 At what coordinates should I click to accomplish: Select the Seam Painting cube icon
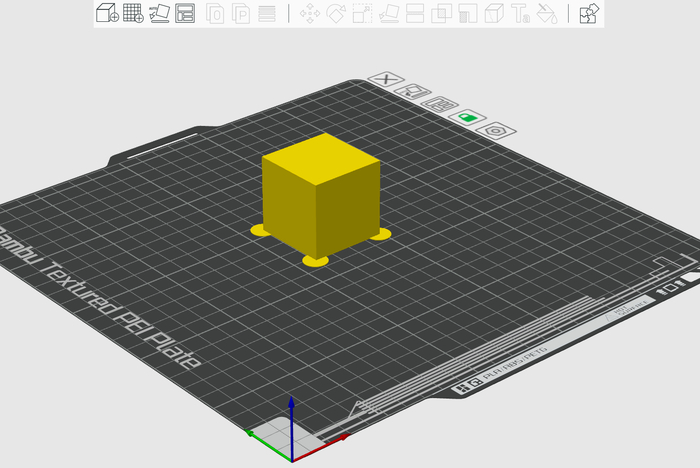tap(493, 13)
